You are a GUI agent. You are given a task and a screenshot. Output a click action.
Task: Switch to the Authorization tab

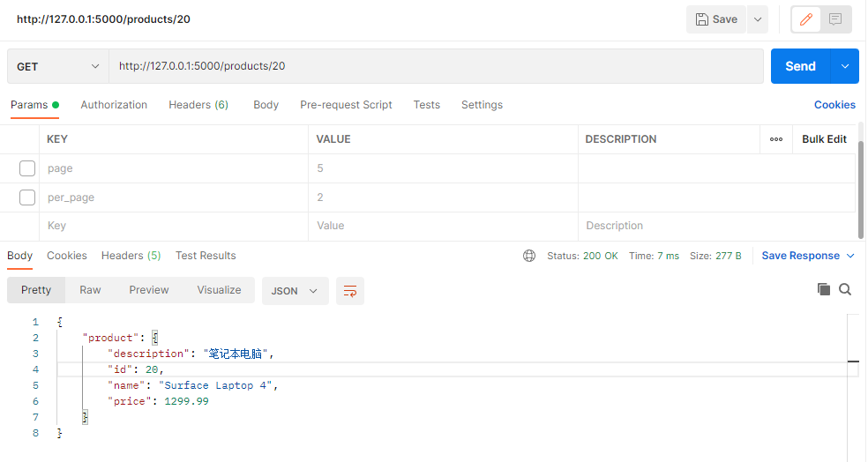(114, 105)
